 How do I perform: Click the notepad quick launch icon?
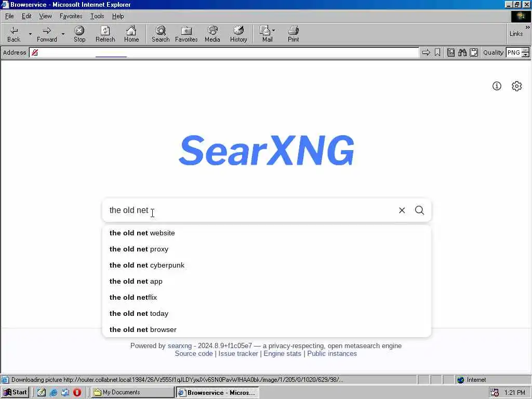coord(42,392)
